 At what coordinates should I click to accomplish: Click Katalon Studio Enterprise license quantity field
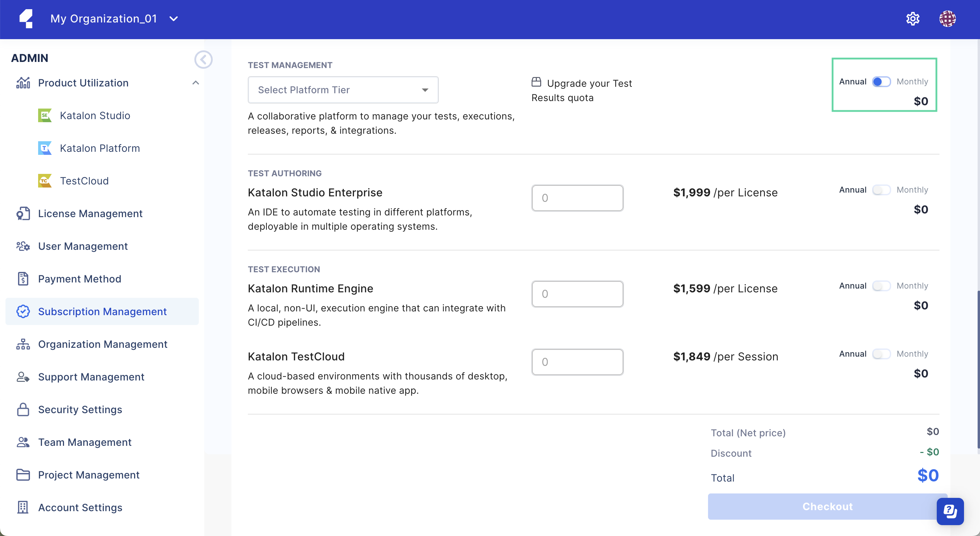pyautogui.click(x=577, y=198)
